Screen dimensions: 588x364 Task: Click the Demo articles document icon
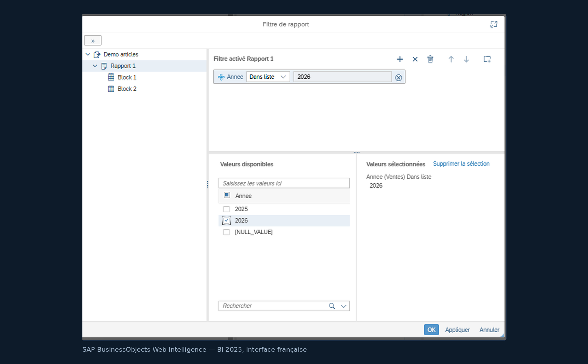click(x=97, y=55)
